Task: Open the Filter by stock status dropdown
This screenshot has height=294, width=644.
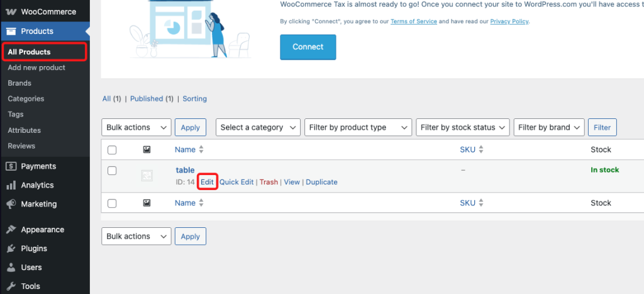Action: click(463, 127)
